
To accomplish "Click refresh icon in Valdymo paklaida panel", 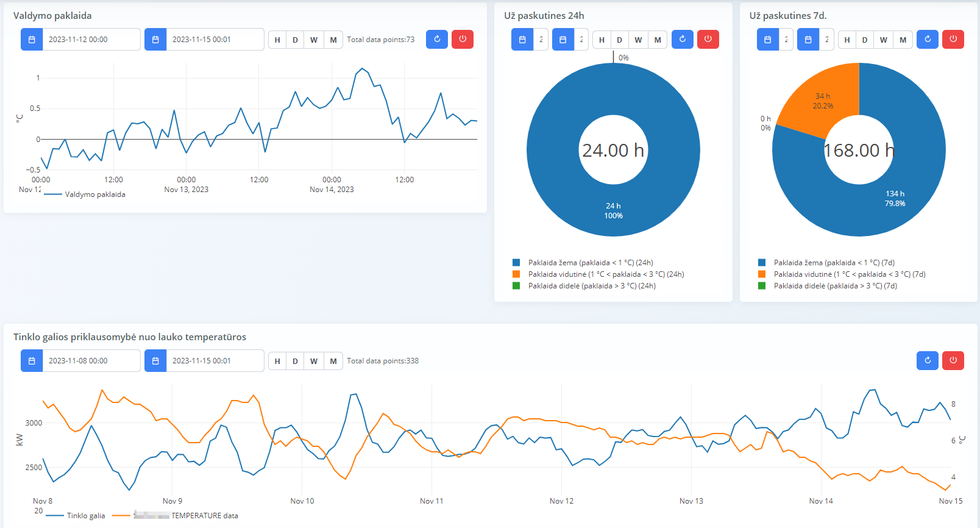I will pyautogui.click(x=436, y=40).
